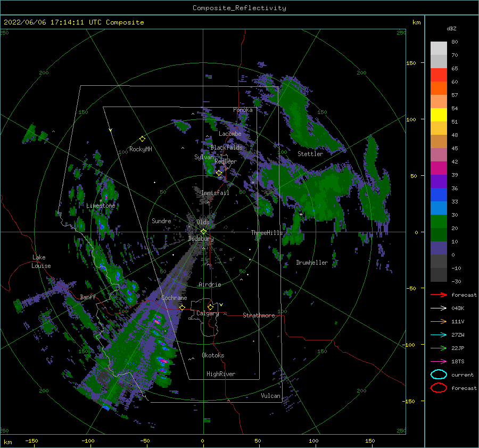Select the orange 60 dBZ color swatch
Viewport: 479px width, 448px height.
click(x=439, y=88)
